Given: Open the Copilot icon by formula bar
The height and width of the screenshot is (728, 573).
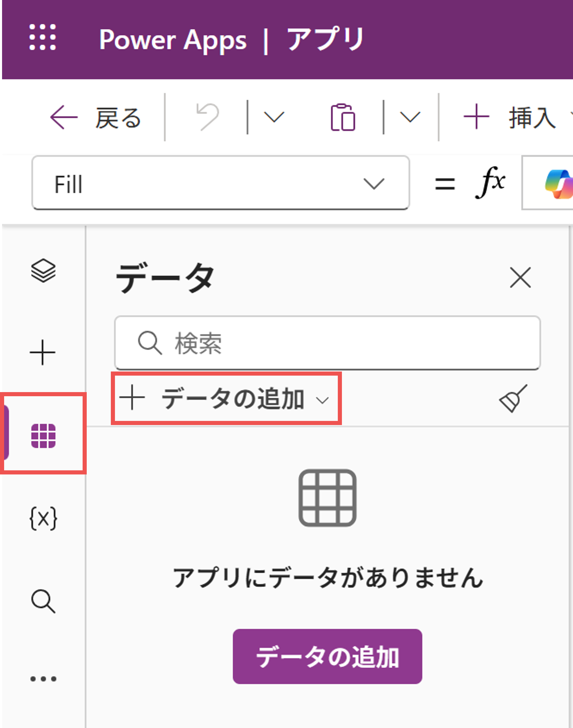Looking at the screenshot, I should [x=558, y=184].
